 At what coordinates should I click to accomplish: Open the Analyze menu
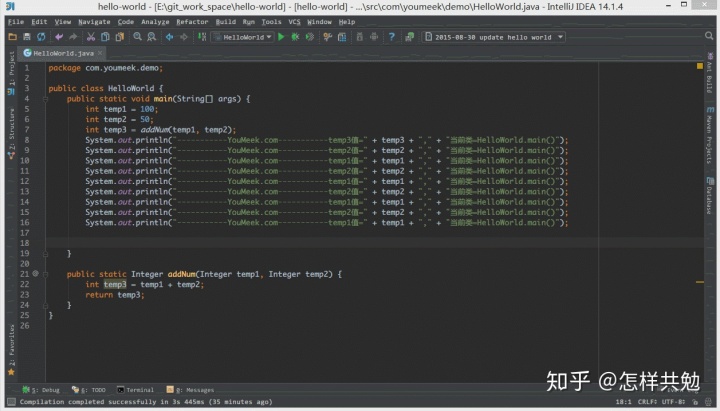(155, 22)
